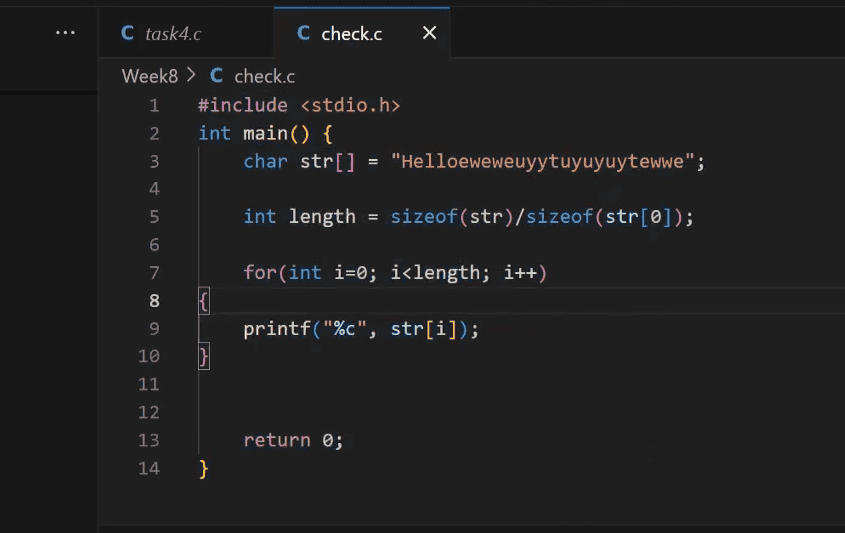Click the string literal "Helloeweweuyytuyuyuytewwe"
Image resolution: width=845 pixels, height=533 pixels.
(x=543, y=161)
